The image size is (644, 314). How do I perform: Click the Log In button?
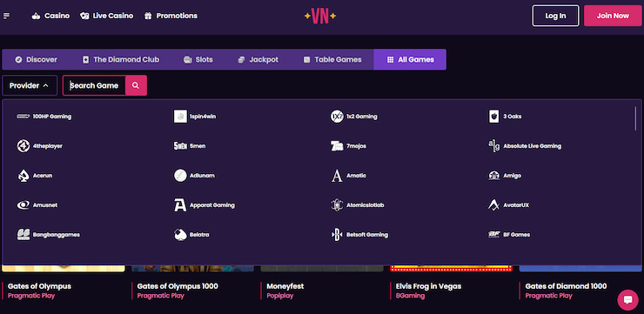[x=556, y=16]
